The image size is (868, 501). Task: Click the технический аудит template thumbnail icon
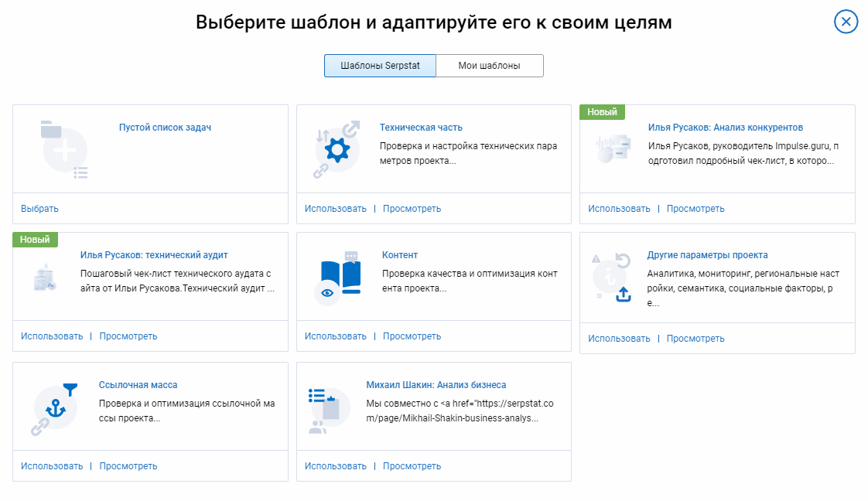[x=44, y=277]
